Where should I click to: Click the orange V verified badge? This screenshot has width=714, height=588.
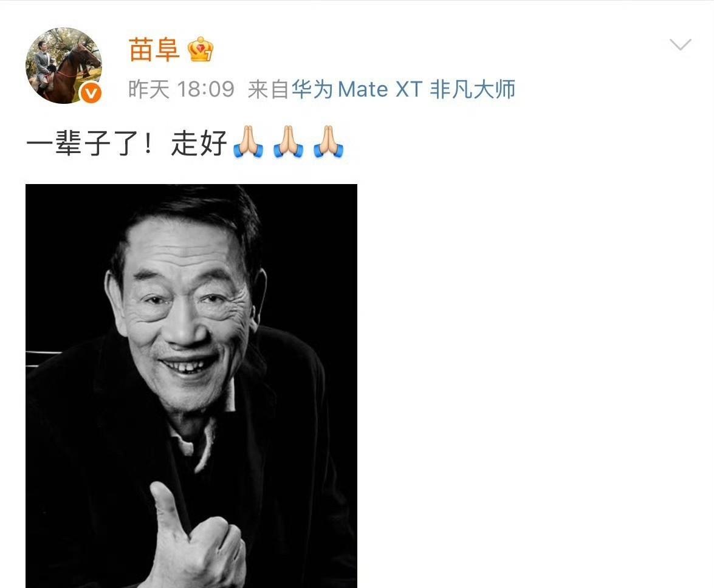coord(91,94)
